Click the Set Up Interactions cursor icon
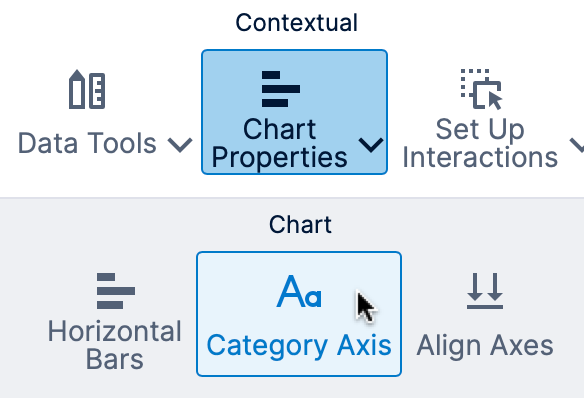584x398 pixels. (x=482, y=89)
